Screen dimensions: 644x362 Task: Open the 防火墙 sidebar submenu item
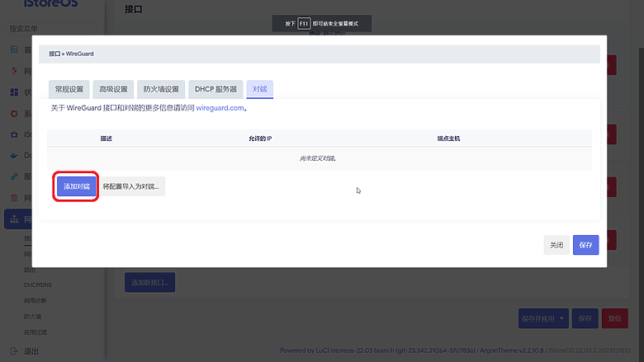(x=32, y=317)
